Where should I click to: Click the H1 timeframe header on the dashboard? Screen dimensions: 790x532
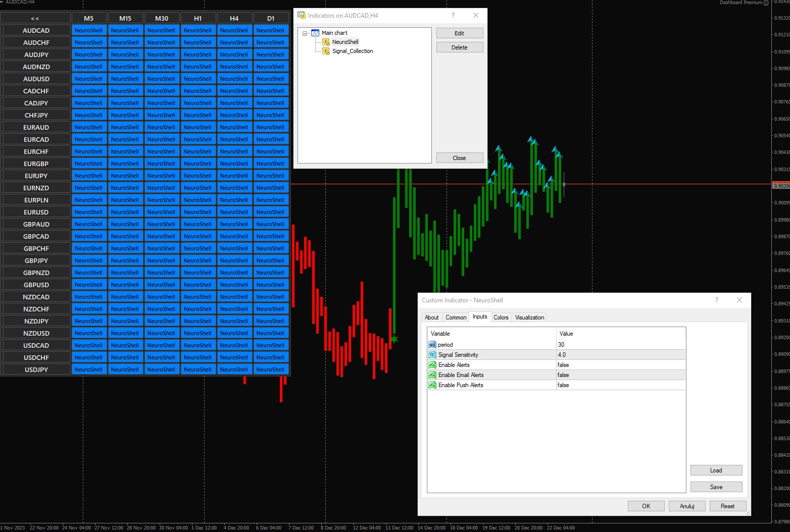coord(198,18)
